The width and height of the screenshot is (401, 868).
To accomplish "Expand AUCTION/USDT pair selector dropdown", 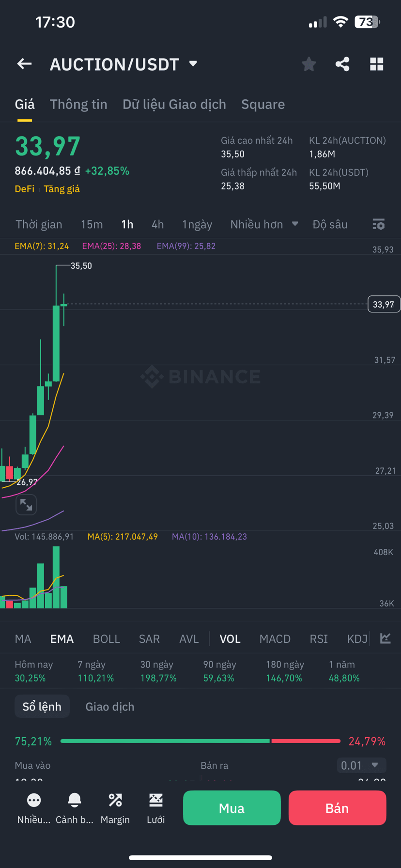I will pyautogui.click(x=193, y=63).
